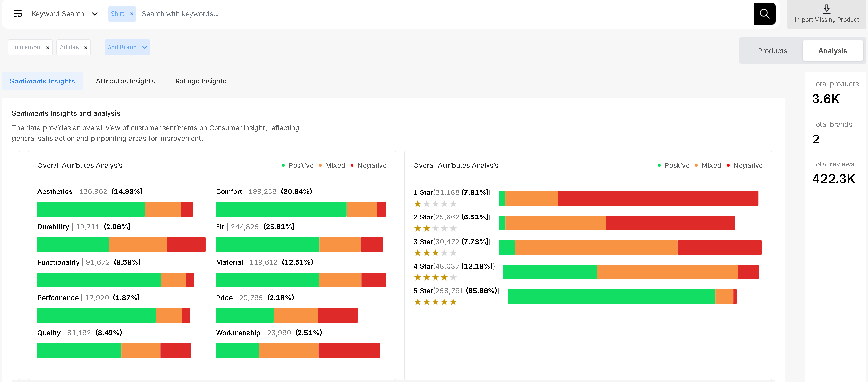Click the 1 Star rating stars
Viewport: 868px width, 382px height.
435,204
